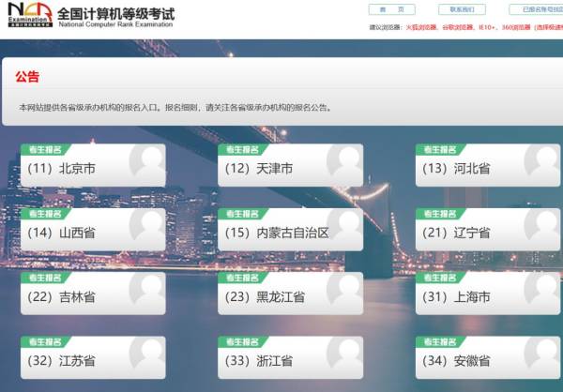Click the 建议浏览器 recommended browsers note
563x392 pixels.
pos(466,27)
